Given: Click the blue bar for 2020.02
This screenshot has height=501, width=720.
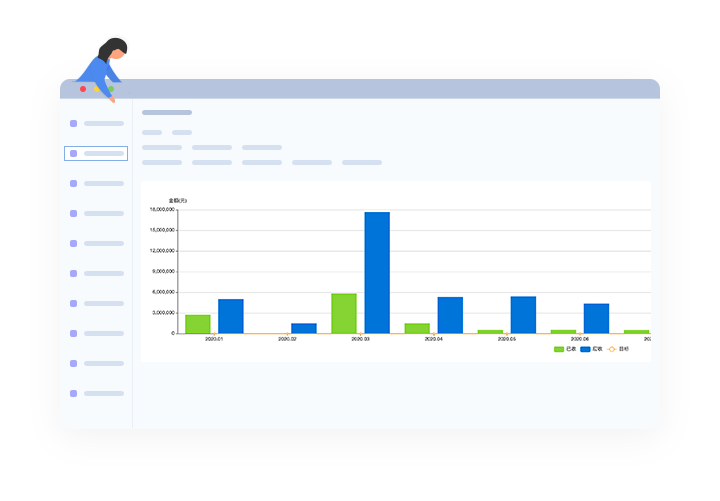Looking at the screenshot, I should [304, 328].
